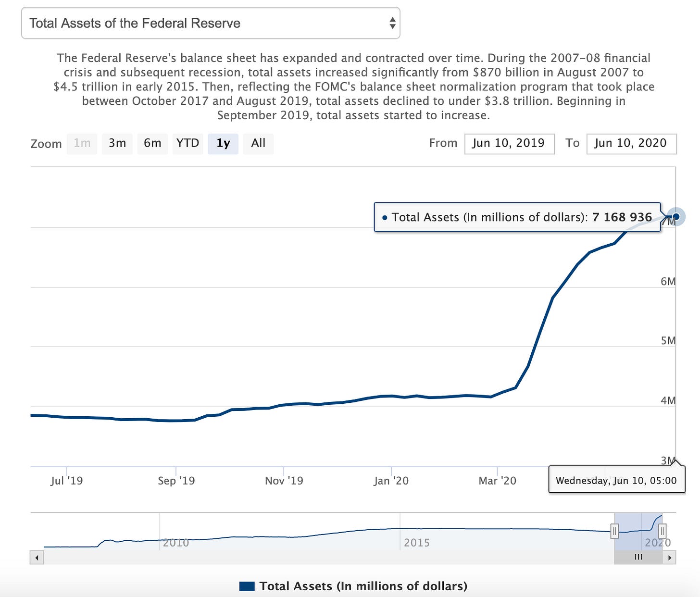This screenshot has width=700, height=597.
Task: Click the Jul '19 axis label
Action: 66,481
